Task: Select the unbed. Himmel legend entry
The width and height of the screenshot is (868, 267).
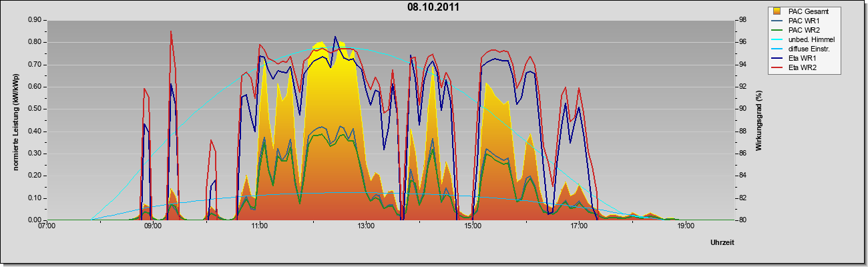Action: [804, 39]
